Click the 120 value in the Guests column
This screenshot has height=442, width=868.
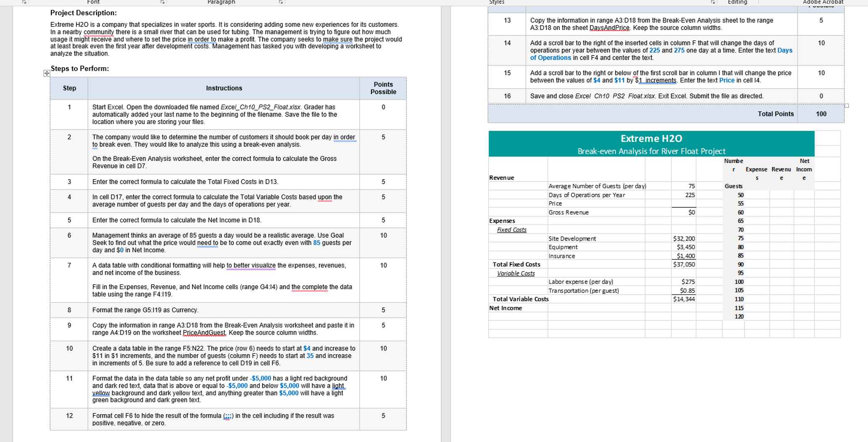point(739,317)
